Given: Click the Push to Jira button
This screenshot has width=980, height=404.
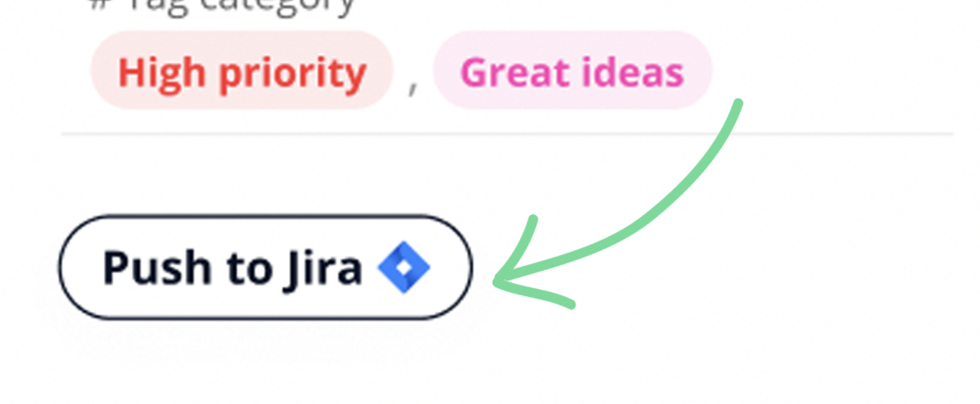Looking at the screenshot, I should tap(265, 267).
